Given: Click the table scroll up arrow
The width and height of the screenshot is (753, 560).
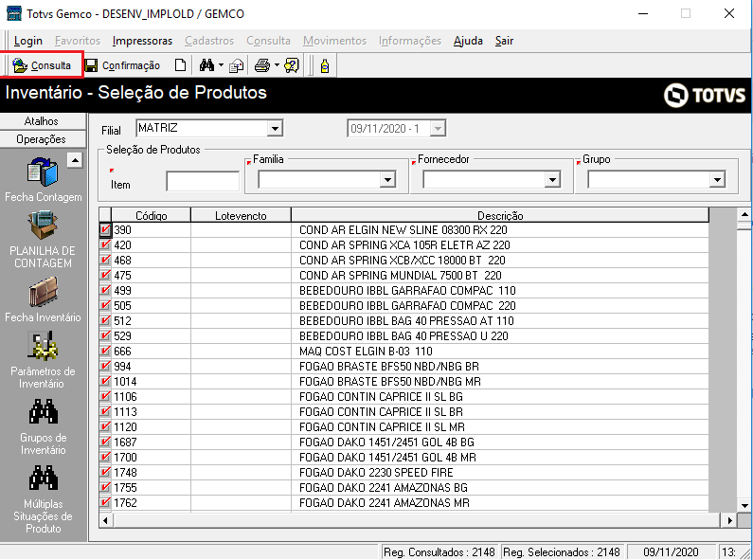Looking at the screenshot, I should [744, 214].
